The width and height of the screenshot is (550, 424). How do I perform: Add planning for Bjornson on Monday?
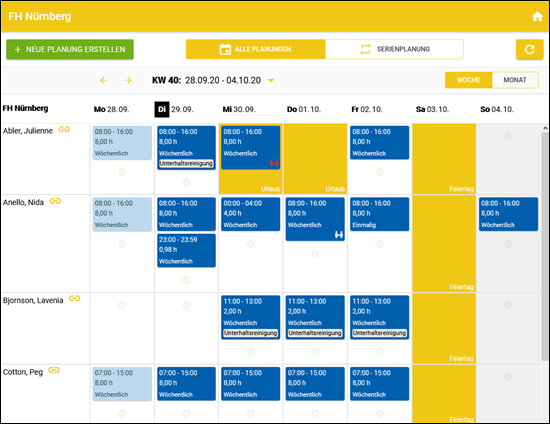[x=122, y=305]
